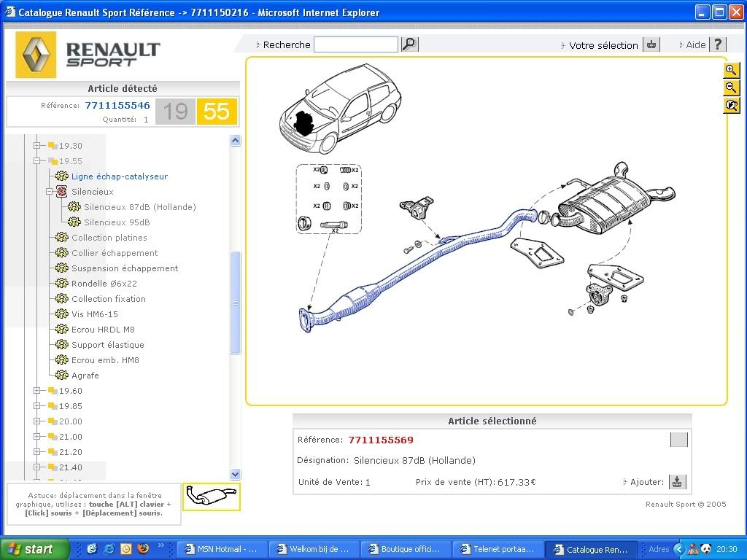Screen dimensions: 747x560
Task: Click selected reference number 7711155569
Action: tap(381, 440)
